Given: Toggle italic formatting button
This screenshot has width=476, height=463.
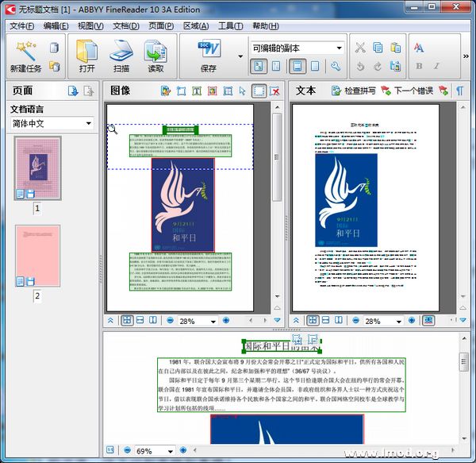Looking at the screenshot, I should point(438,67).
